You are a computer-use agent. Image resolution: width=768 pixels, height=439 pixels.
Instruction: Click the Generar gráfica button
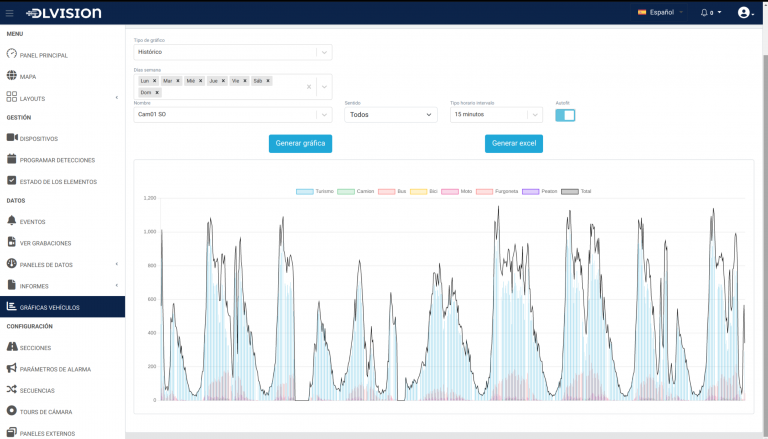click(300, 144)
